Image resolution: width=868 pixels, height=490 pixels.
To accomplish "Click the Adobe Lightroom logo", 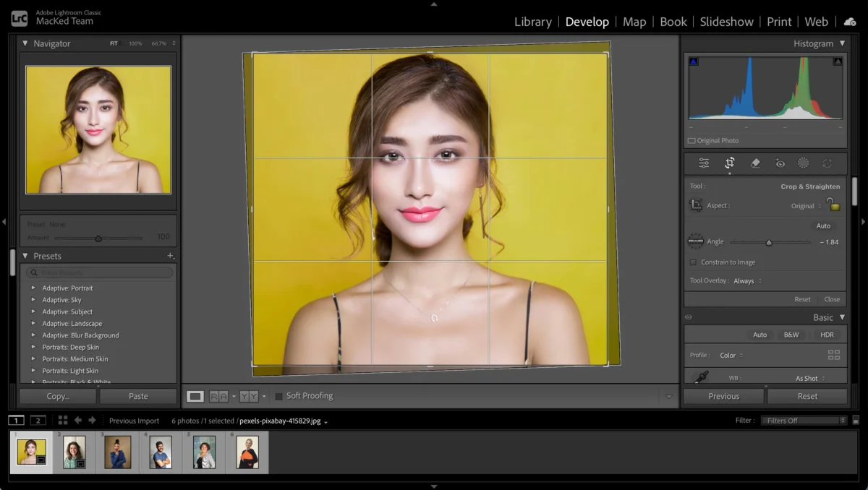I will pos(18,17).
